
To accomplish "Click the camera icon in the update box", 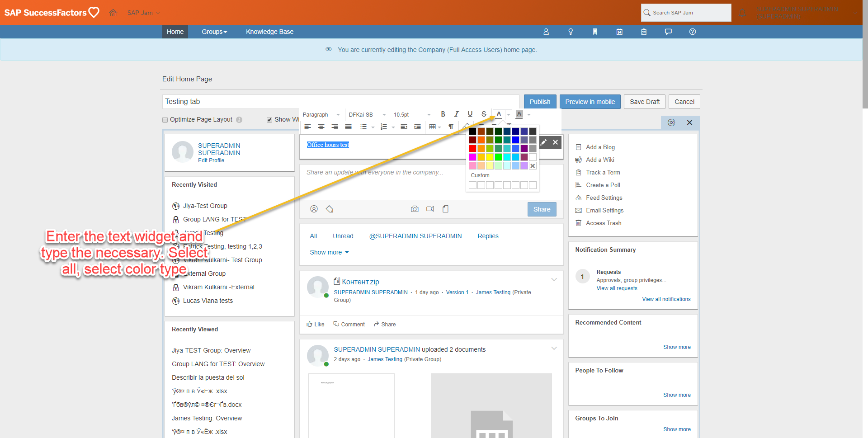I will click(x=415, y=209).
